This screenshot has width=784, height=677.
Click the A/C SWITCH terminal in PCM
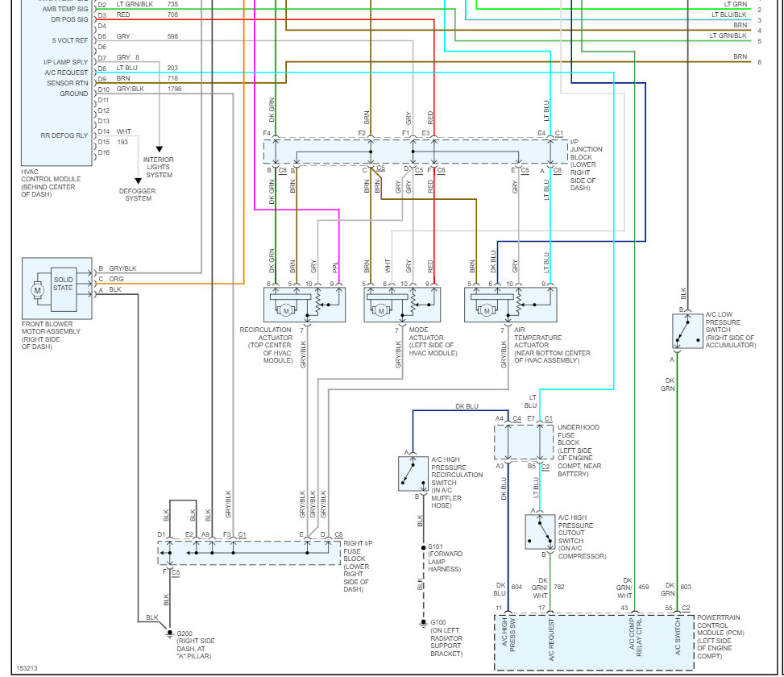678,637
